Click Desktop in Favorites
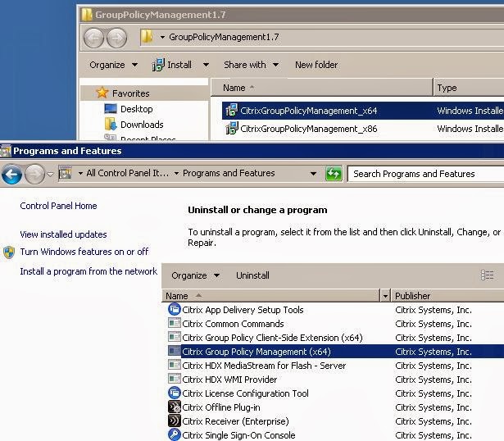This screenshot has width=504, height=441. click(137, 109)
